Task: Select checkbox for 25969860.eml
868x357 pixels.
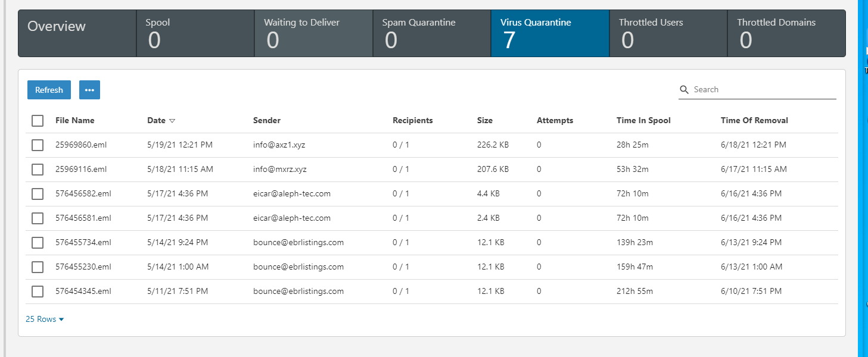Action: tap(38, 145)
